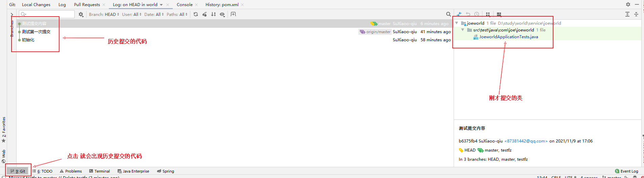Open the 9: Git tool window button
644x178 pixels.
[18, 171]
